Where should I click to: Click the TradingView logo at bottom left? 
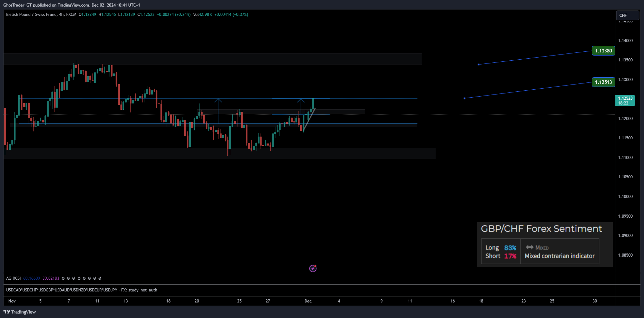20,312
